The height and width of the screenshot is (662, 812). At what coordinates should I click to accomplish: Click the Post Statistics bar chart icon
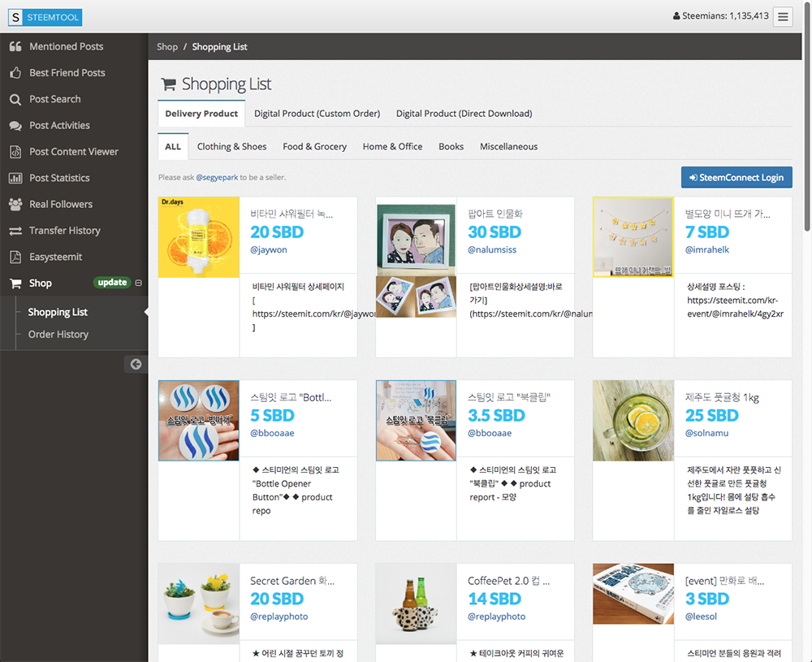(x=15, y=178)
